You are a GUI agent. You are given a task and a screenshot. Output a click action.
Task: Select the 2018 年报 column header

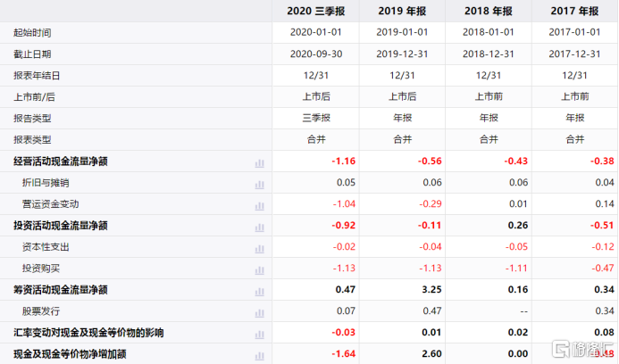click(489, 11)
